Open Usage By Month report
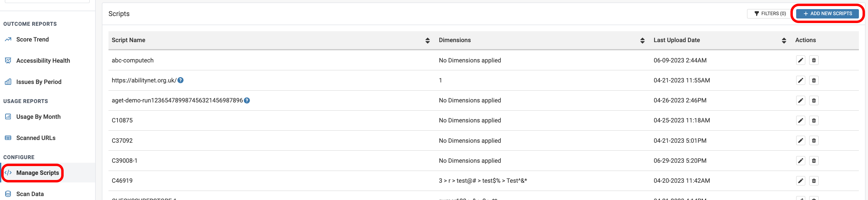This screenshot has width=868, height=200. [x=38, y=117]
